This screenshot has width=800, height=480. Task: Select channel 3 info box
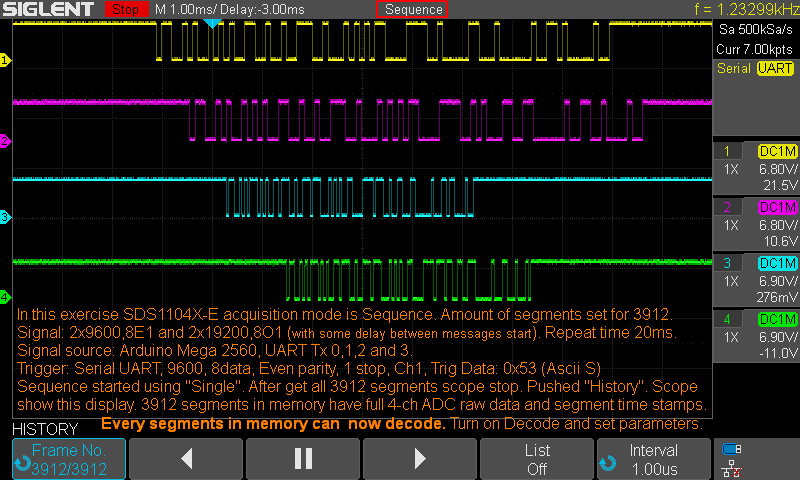pyautogui.click(x=756, y=280)
